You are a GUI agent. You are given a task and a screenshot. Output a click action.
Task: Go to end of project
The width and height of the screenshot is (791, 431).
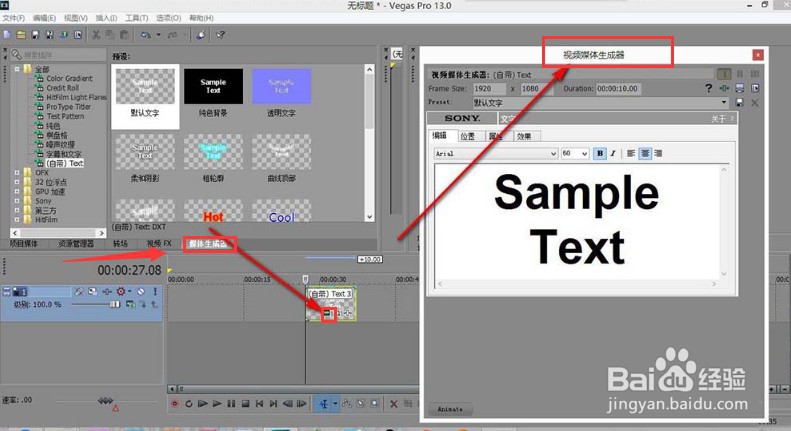click(273, 404)
